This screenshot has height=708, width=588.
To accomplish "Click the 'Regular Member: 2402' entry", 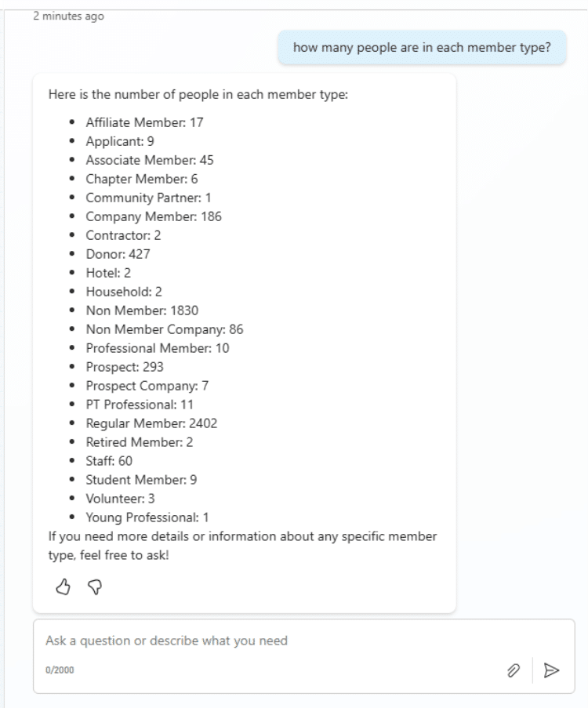I will [x=151, y=423].
